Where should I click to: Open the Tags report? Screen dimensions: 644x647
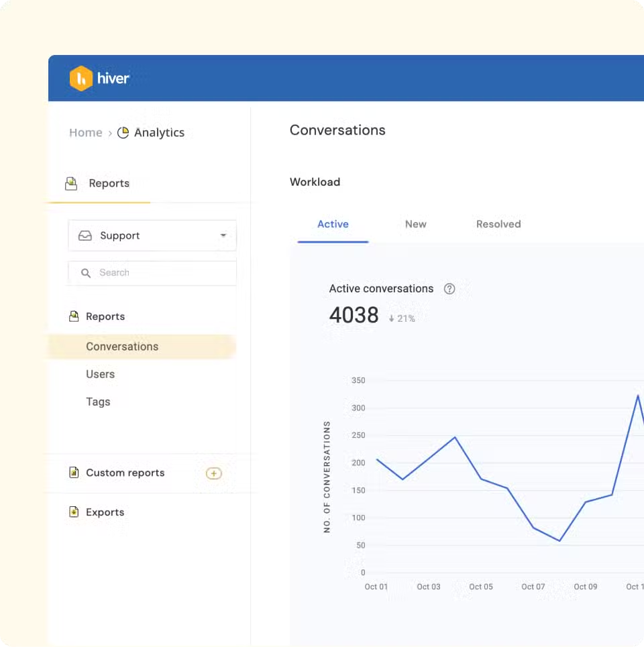click(x=98, y=402)
